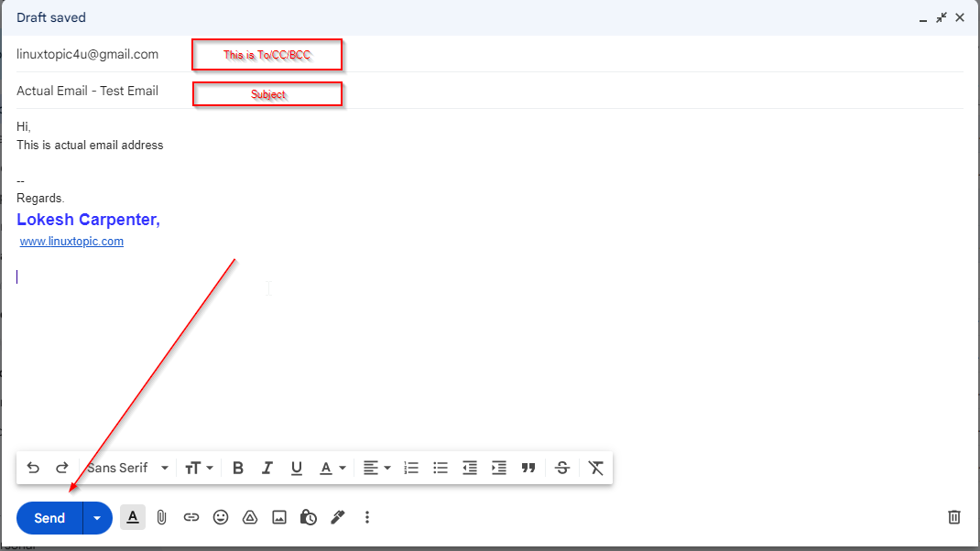Remove formatting from selected text
980x551 pixels.
click(x=595, y=468)
